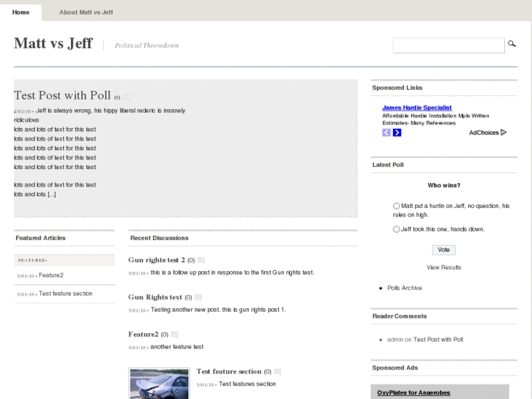Open View Results link in poll
The height and width of the screenshot is (399, 532).
pyautogui.click(x=443, y=267)
